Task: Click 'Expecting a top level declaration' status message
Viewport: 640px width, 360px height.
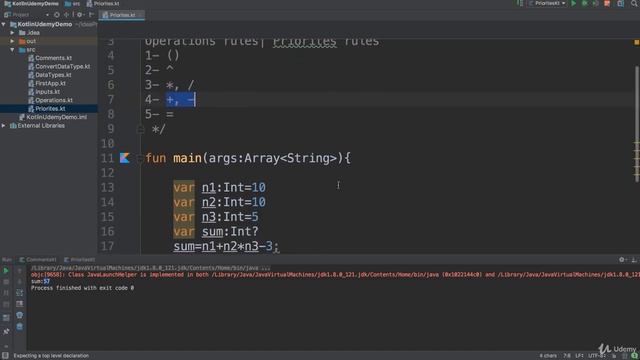Action: (x=51, y=356)
